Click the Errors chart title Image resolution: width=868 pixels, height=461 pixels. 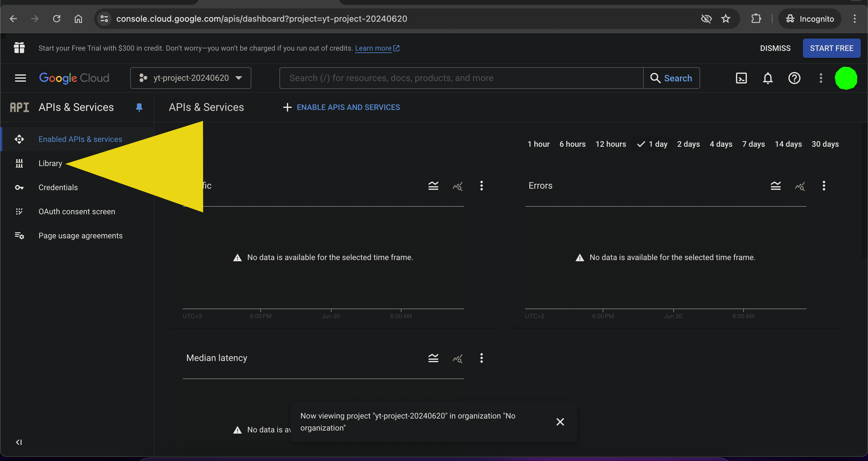(x=540, y=186)
